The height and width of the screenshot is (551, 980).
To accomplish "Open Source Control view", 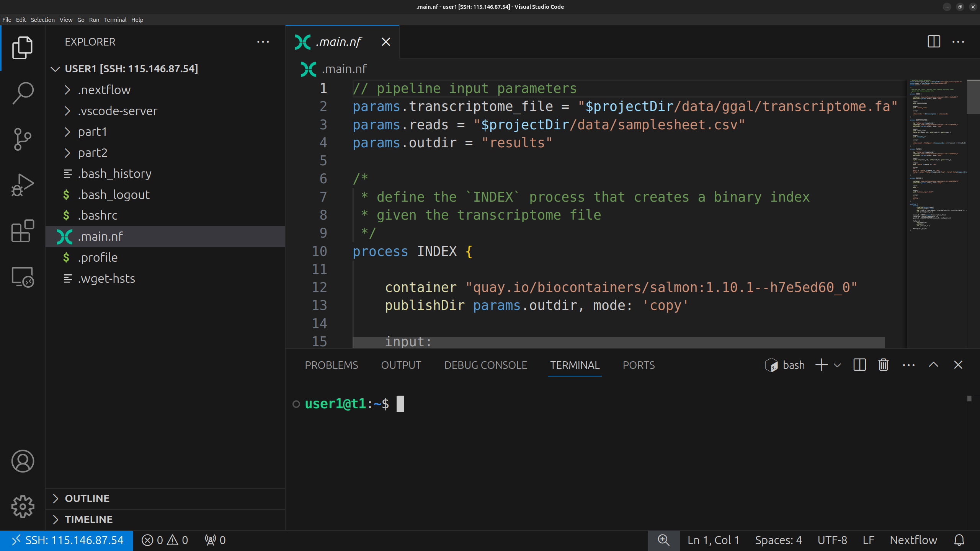I will [x=23, y=139].
